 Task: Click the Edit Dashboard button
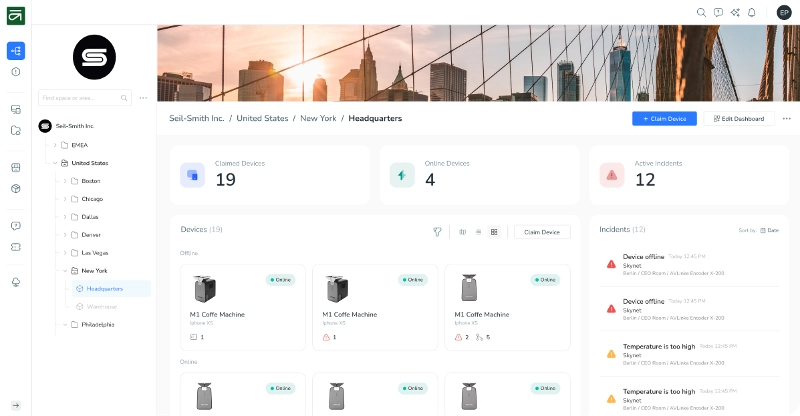click(x=739, y=118)
